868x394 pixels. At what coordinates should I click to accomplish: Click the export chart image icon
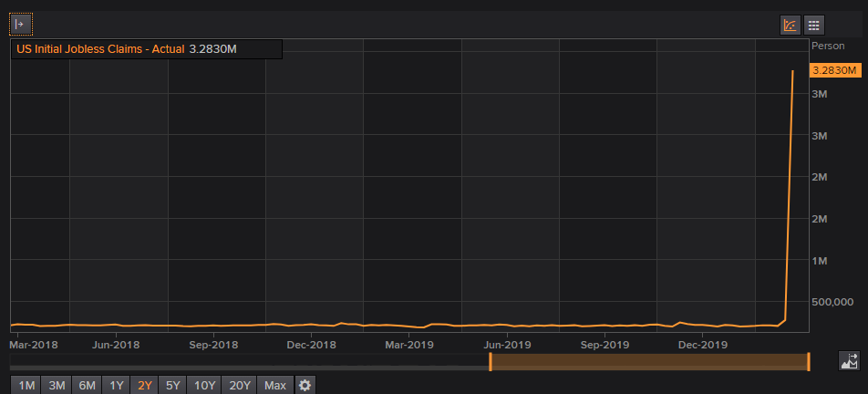point(849,361)
